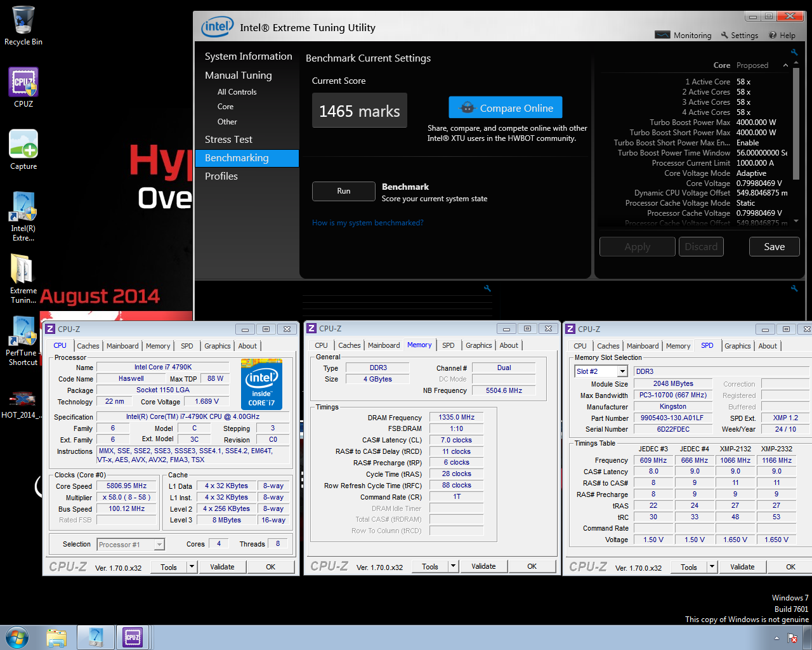Select Other under Manual Tuning

[227, 122]
